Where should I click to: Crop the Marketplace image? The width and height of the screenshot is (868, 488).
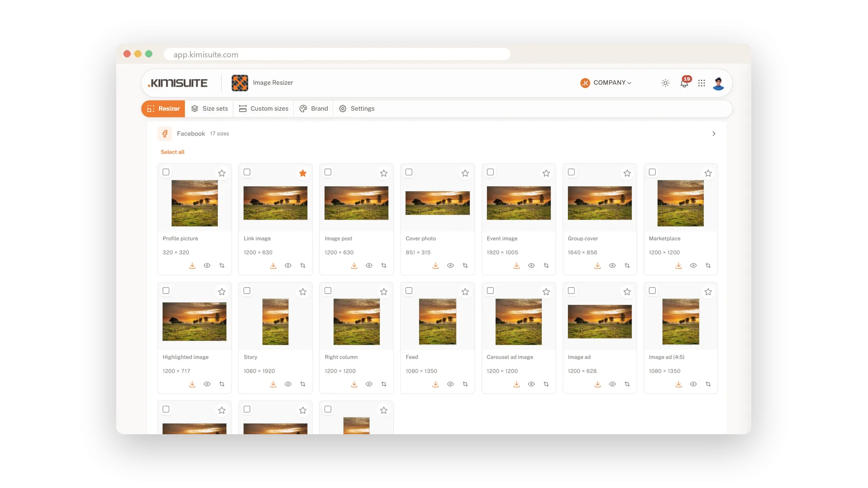708,266
